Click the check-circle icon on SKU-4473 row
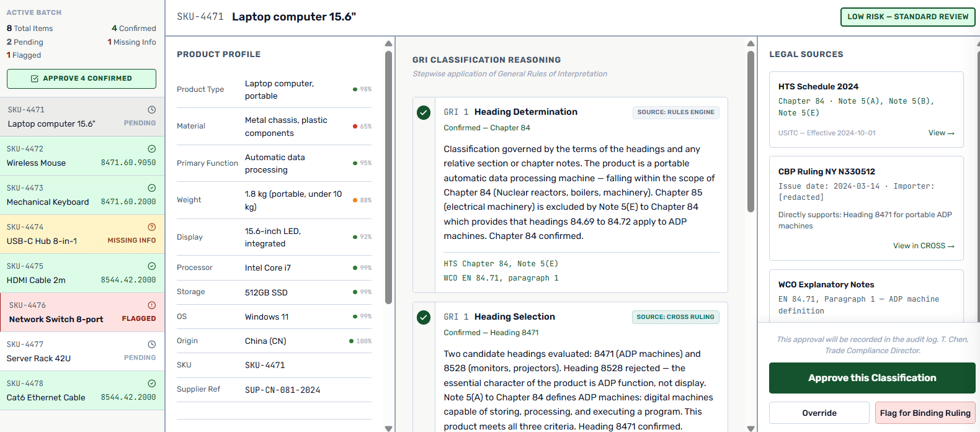Image resolution: width=980 pixels, height=432 pixels. 152,188
